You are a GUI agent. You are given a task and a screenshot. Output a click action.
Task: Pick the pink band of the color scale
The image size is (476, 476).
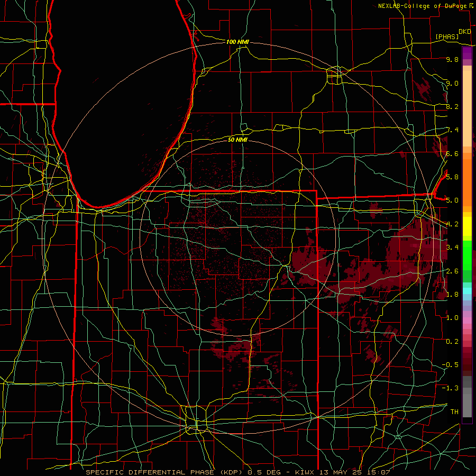tap(467, 321)
